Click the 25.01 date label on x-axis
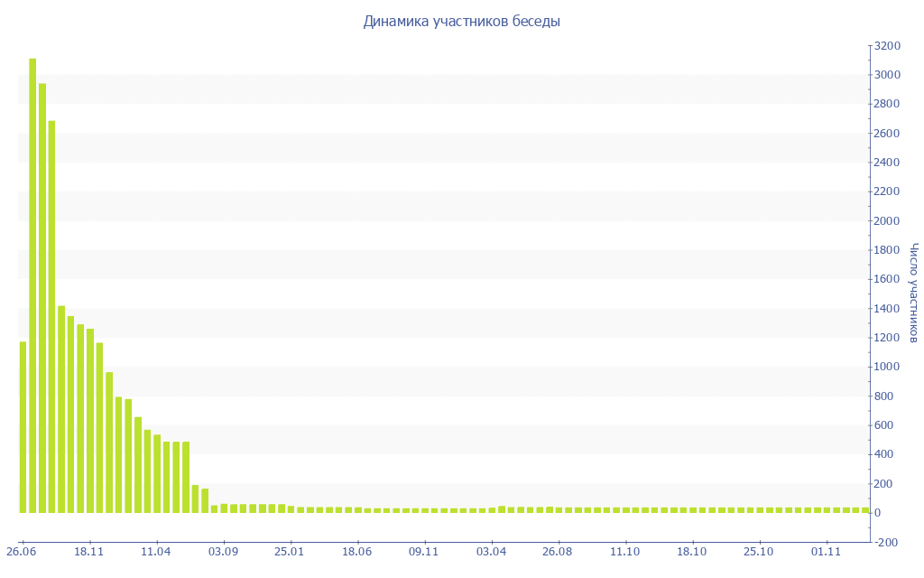Screen dimensions: 924x578 pyautogui.click(x=290, y=551)
